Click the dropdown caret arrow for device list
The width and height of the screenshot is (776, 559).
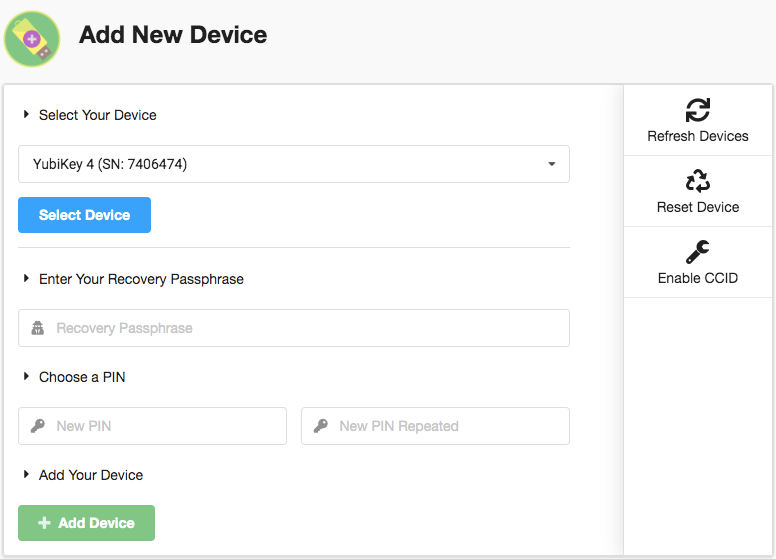click(551, 164)
